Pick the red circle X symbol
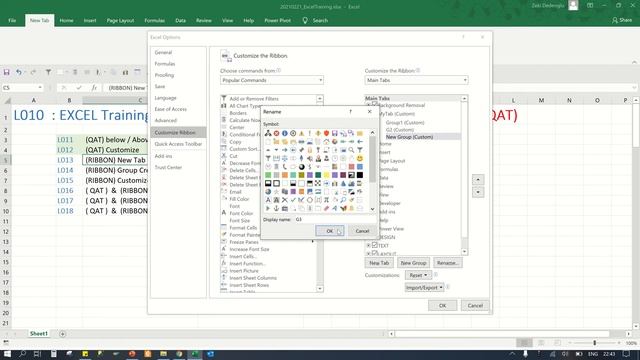 276,133
